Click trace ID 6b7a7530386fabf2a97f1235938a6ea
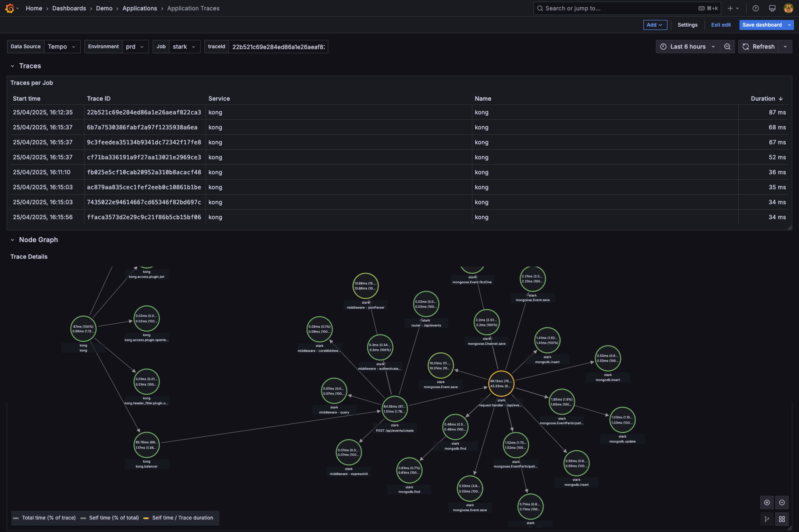799x532 pixels. click(142, 127)
